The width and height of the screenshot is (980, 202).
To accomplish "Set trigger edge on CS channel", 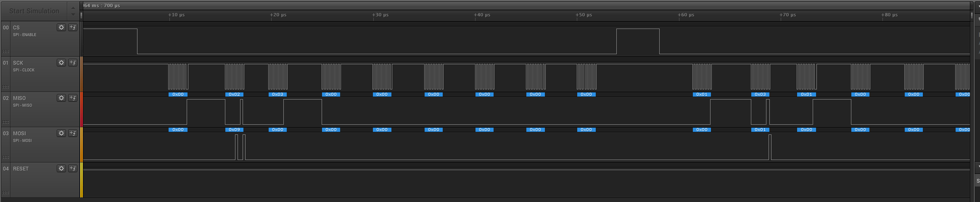I will click(x=73, y=27).
